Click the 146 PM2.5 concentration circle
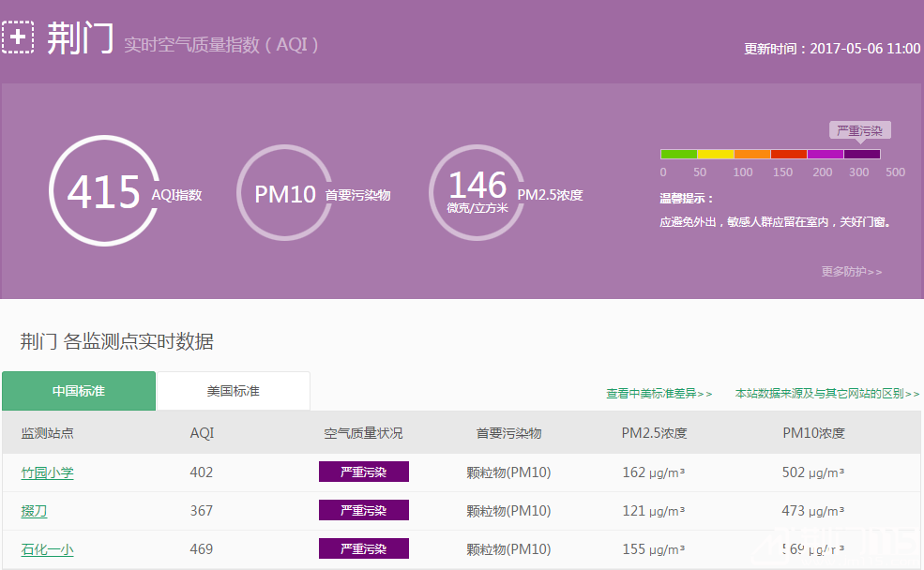 [x=477, y=191]
